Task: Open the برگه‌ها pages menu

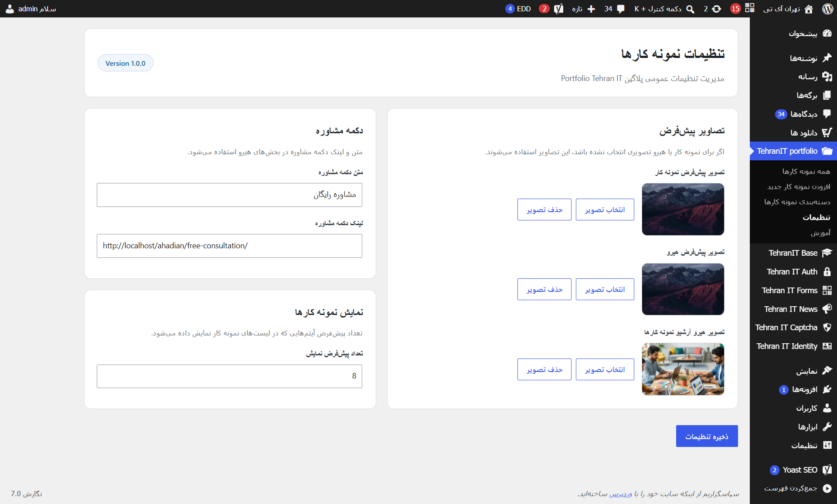Action: click(x=793, y=95)
